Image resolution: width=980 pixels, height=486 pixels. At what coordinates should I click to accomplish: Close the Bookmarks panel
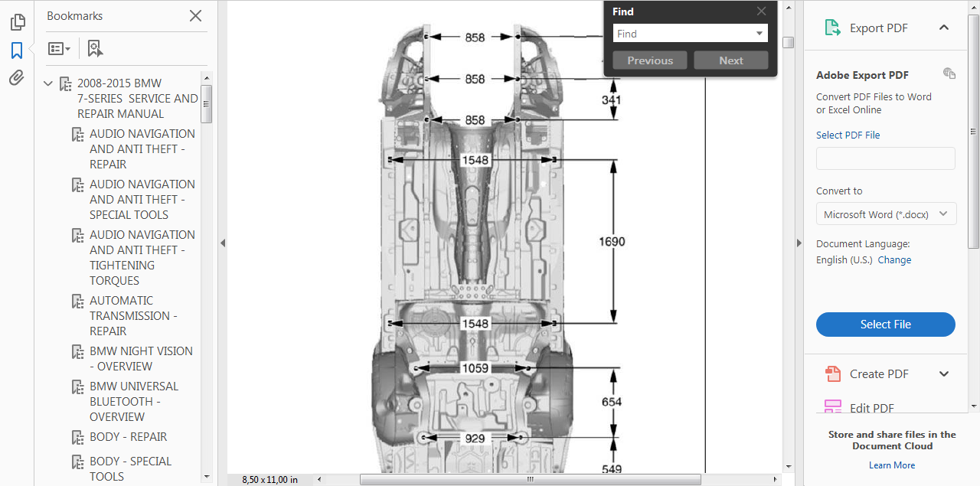(x=195, y=16)
